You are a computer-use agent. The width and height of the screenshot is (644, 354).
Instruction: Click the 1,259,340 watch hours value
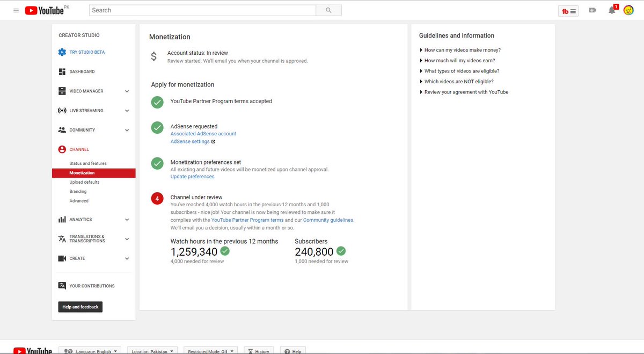194,251
